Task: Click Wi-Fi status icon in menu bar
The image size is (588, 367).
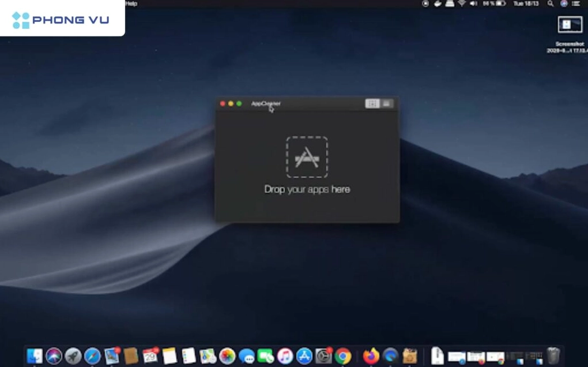Action: click(462, 4)
